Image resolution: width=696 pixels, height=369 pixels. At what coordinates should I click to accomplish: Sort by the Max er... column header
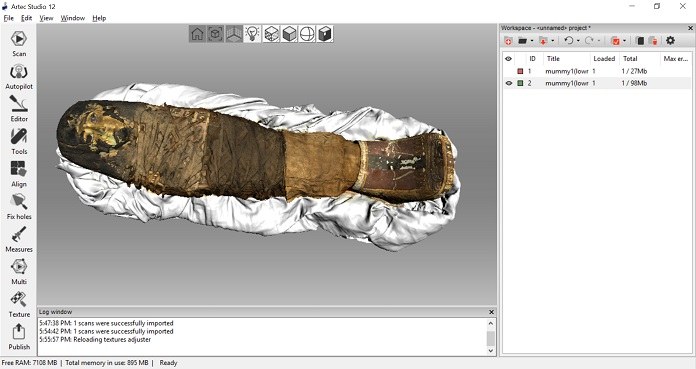click(676, 59)
